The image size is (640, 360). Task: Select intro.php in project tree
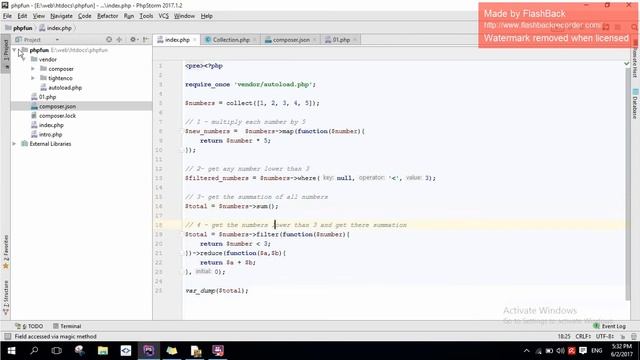click(47, 135)
